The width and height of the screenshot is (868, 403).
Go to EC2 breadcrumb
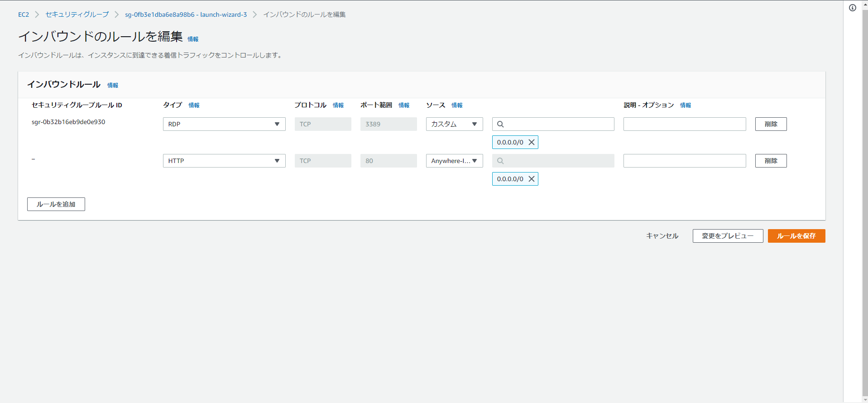tap(24, 14)
